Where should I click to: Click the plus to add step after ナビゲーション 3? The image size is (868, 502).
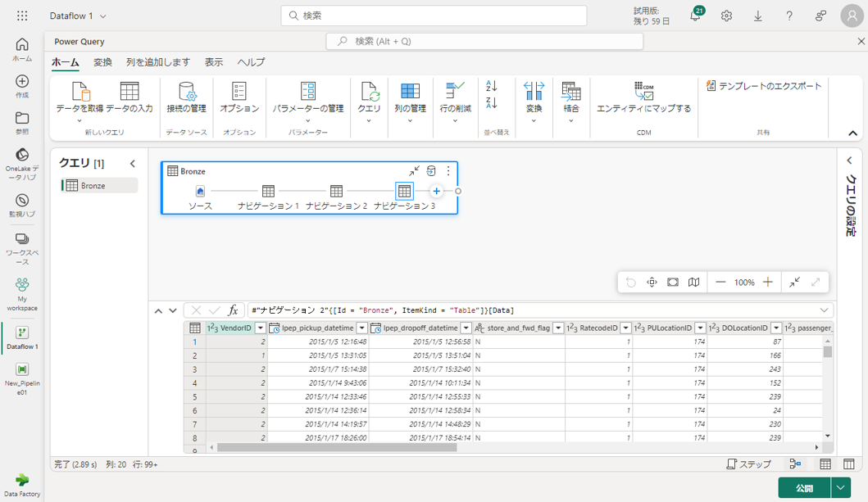(437, 191)
